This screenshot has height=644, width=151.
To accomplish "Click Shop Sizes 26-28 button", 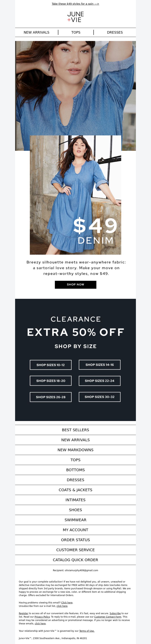I will [x=51, y=397].
